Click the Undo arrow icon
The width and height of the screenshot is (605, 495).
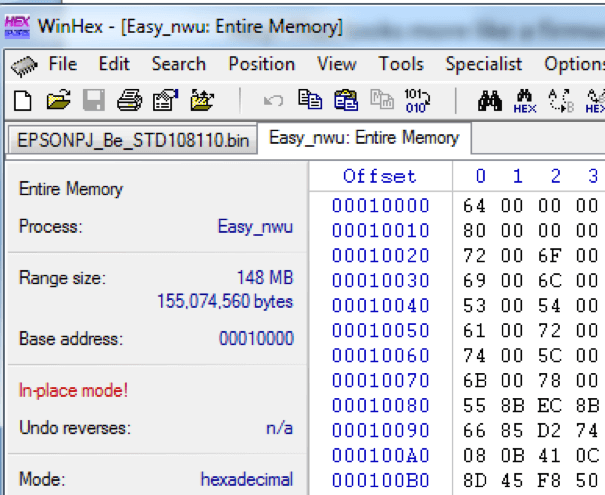tap(273, 101)
